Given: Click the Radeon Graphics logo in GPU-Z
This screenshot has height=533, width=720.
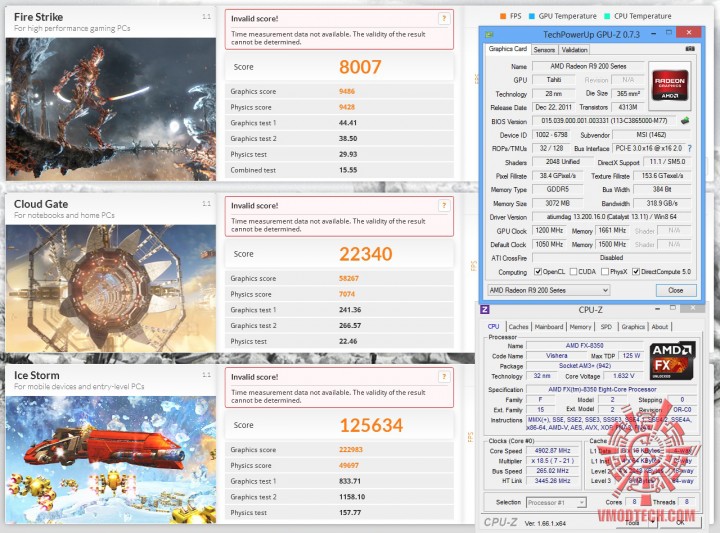Looking at the screenshot, I should tap(670, 85).
